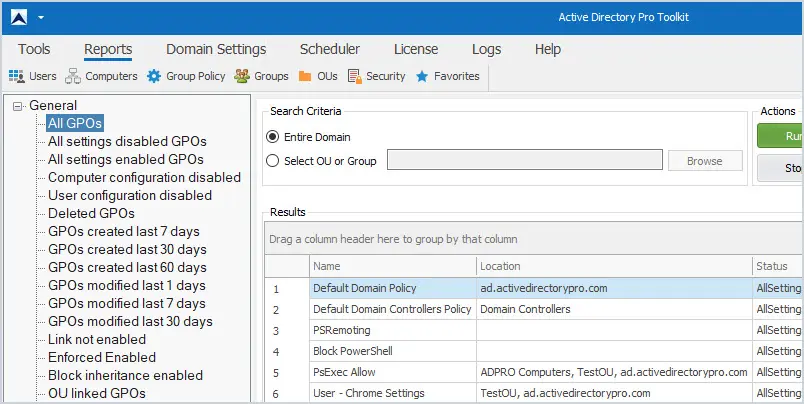Screen dimensions: 804x404
Task: Open the Favorites star icon
Action: coord(422,76)
